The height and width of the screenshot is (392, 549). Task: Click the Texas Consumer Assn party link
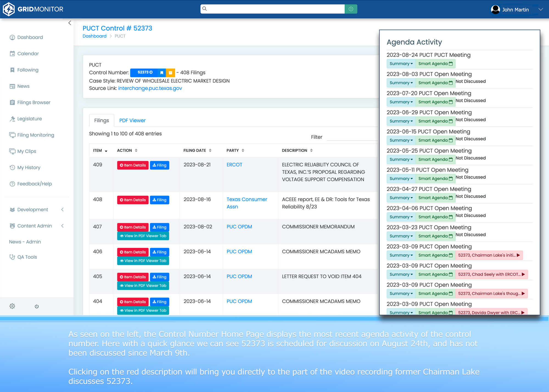247,203
